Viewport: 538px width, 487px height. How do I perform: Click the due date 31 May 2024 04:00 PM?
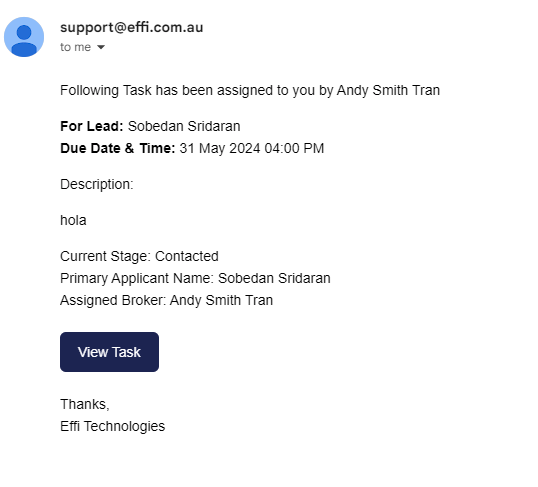click(252, 148)
